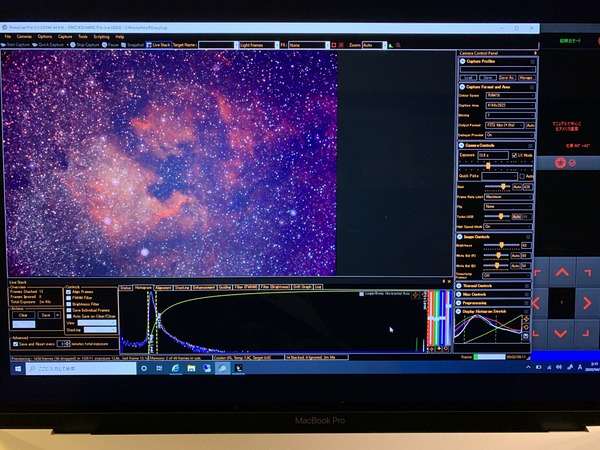
Task: Toggle the Align Frames checkbox
Action: pyautogui.click(x=68, y=292)
